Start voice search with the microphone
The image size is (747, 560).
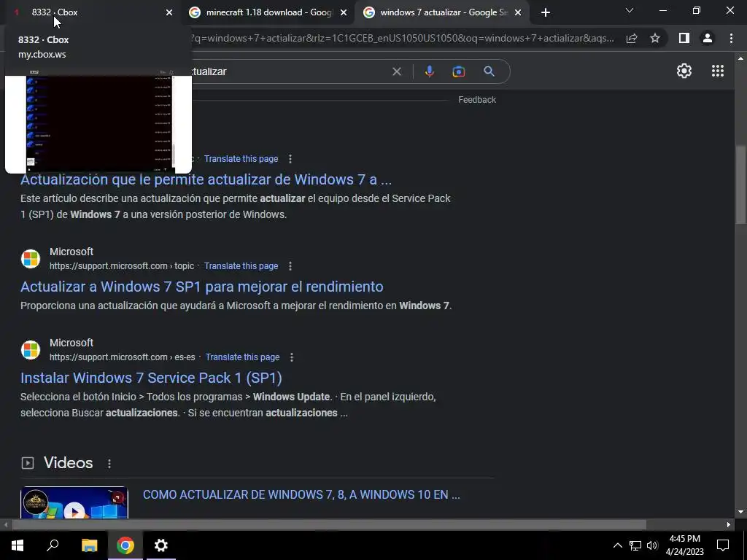(x=429, y=71)
